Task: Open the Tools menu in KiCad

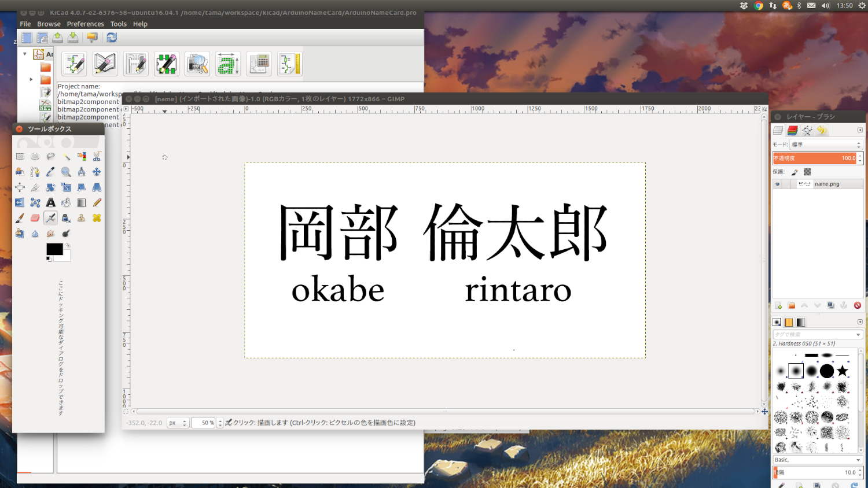Action: tap(119, 24)
